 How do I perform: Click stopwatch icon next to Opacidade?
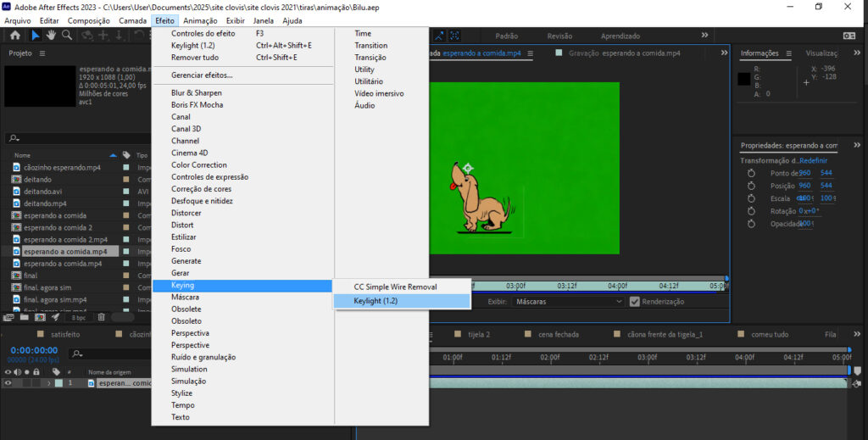point(751,224)
